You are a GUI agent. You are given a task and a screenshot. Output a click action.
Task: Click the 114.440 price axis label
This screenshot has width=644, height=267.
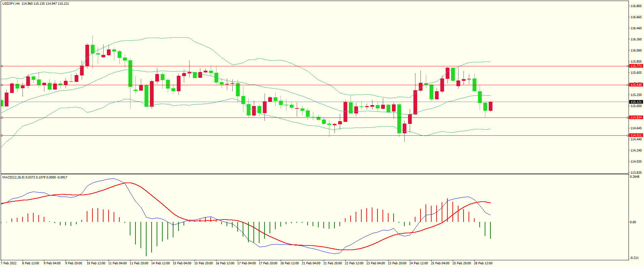click(636, 139)
